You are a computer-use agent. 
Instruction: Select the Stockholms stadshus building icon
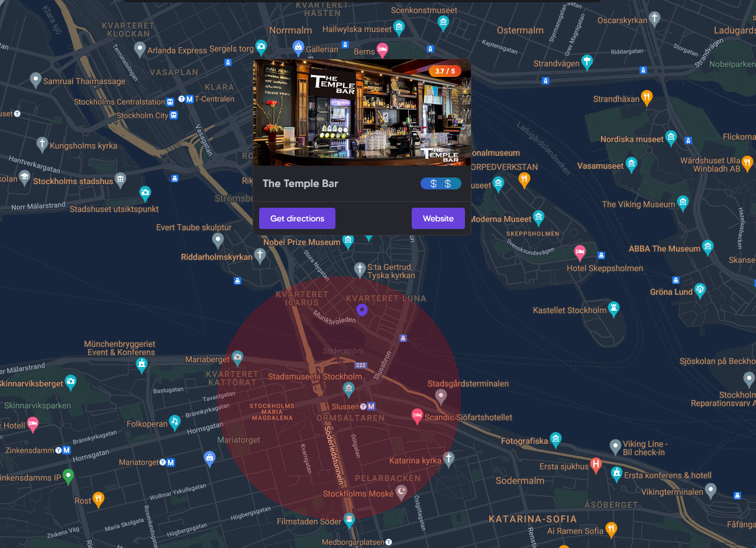click(121, 180)
